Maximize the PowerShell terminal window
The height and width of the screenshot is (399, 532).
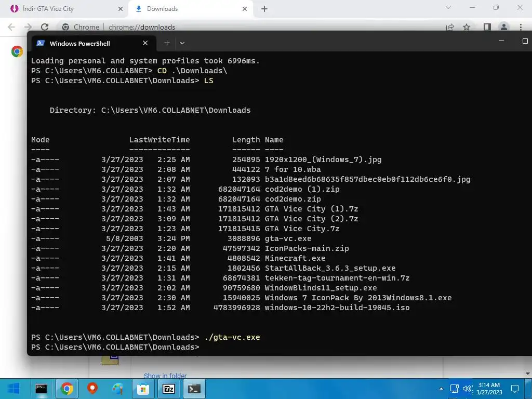pos(525,41)
